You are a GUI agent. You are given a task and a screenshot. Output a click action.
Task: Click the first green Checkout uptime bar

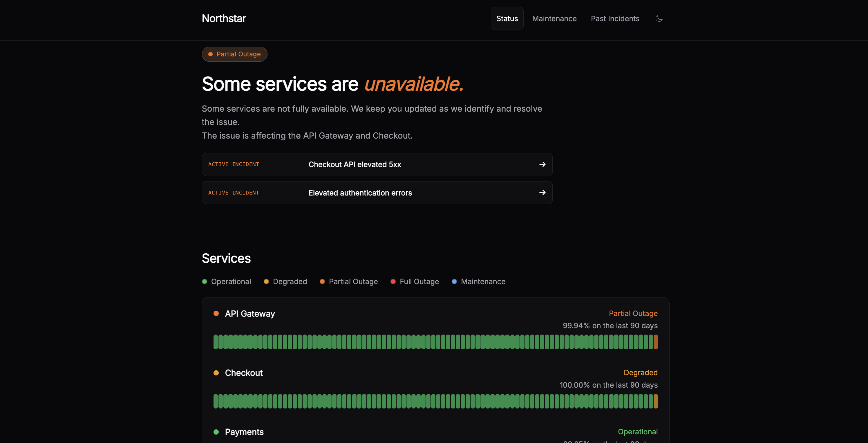tap(216, 401)
